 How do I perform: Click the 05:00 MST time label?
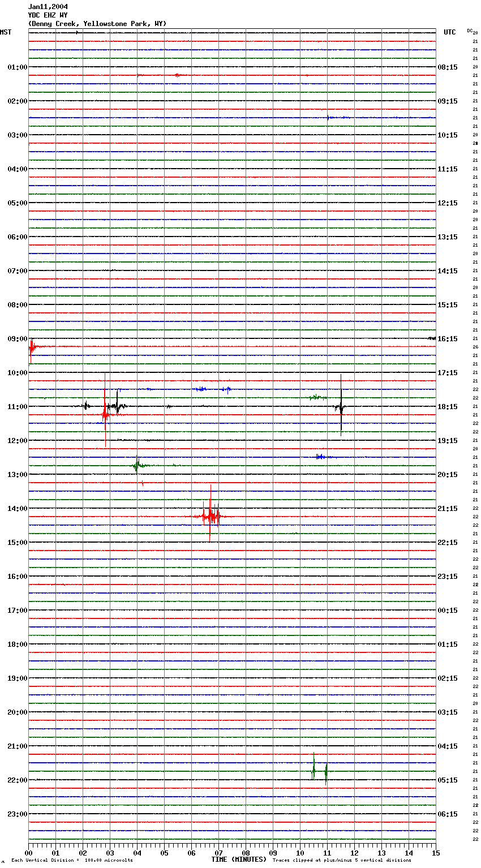[18, 203]
